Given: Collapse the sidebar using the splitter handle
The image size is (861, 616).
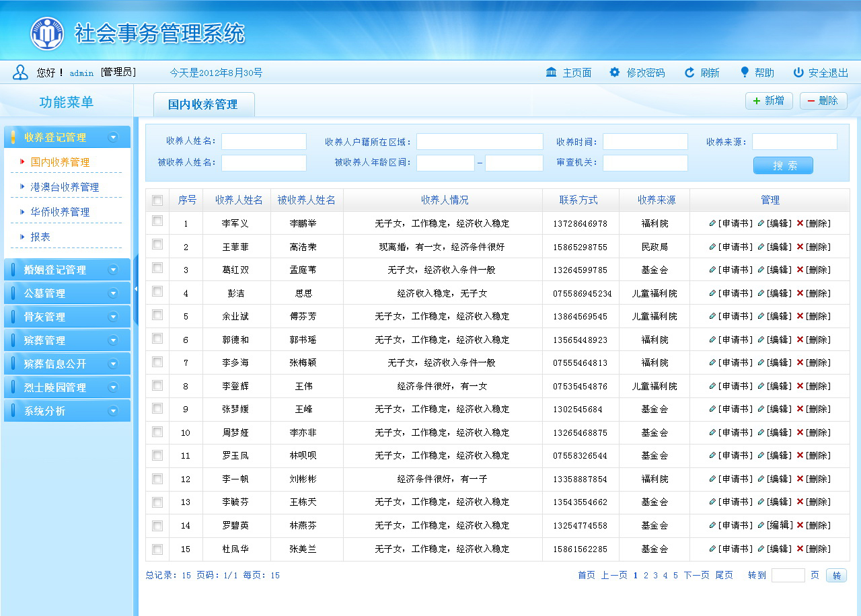Looking at the screenshot, I should click(x=136, y=289).
